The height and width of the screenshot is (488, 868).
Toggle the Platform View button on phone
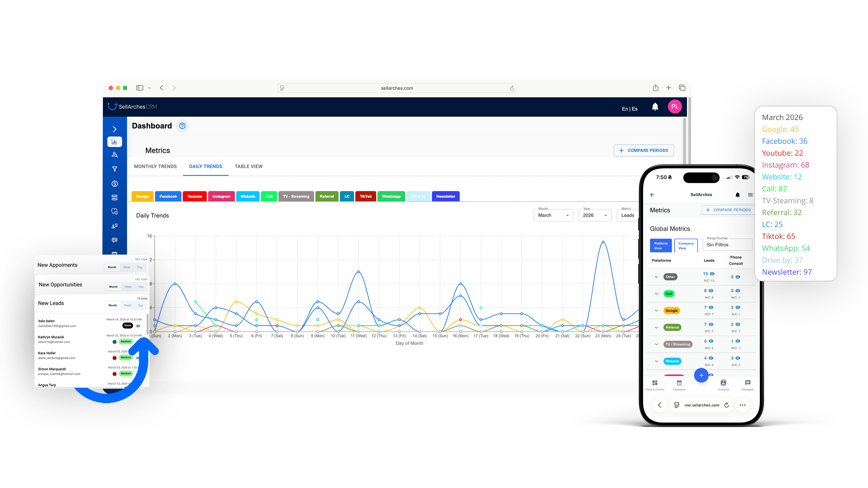[x=660, y=246]
